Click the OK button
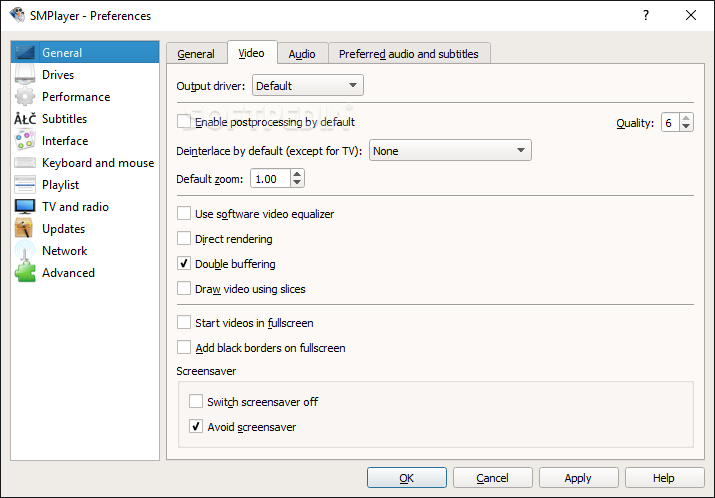This screenshot has height=498, width=715. pos(407,477)
